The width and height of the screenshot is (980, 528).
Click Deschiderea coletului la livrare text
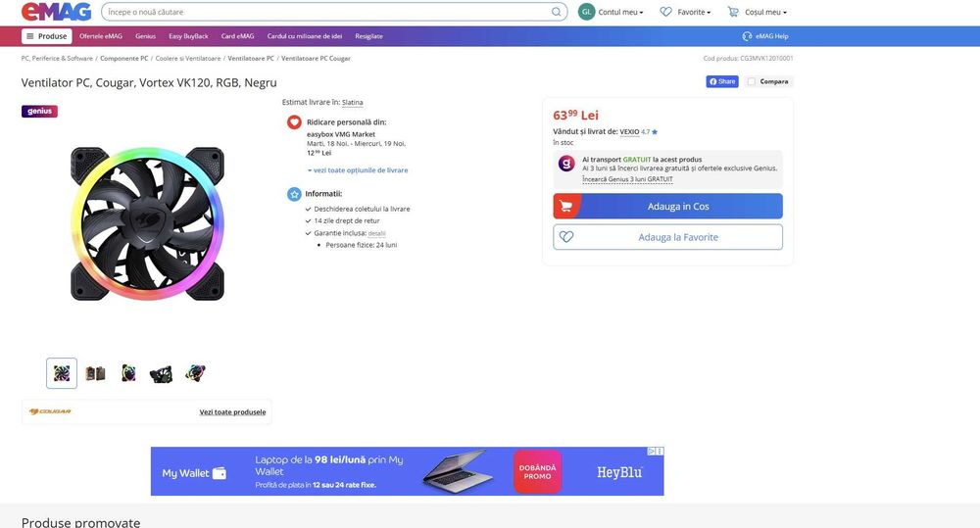click(x=363, y=210)
